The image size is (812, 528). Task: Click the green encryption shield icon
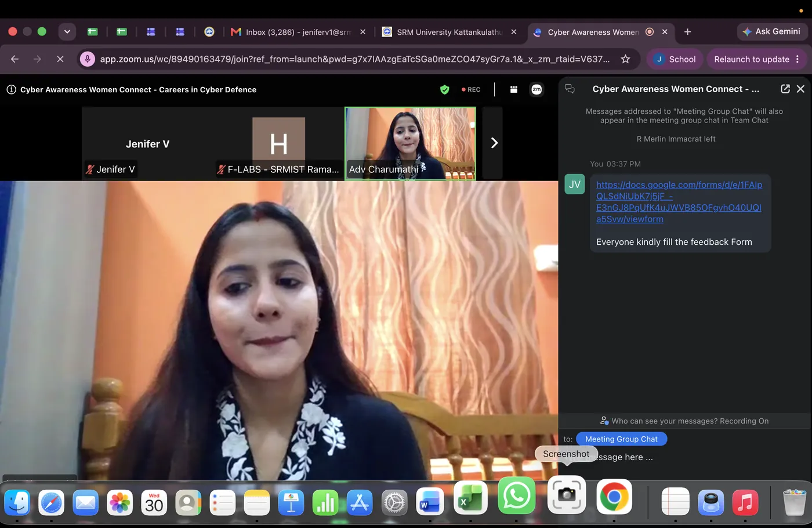pos(445,89)
